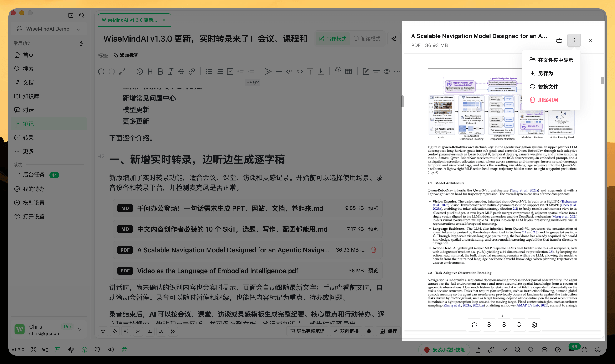Choose 另存为 from the menu
The width and height of the screenshot is (615, 364).
(x=551, y=73)
